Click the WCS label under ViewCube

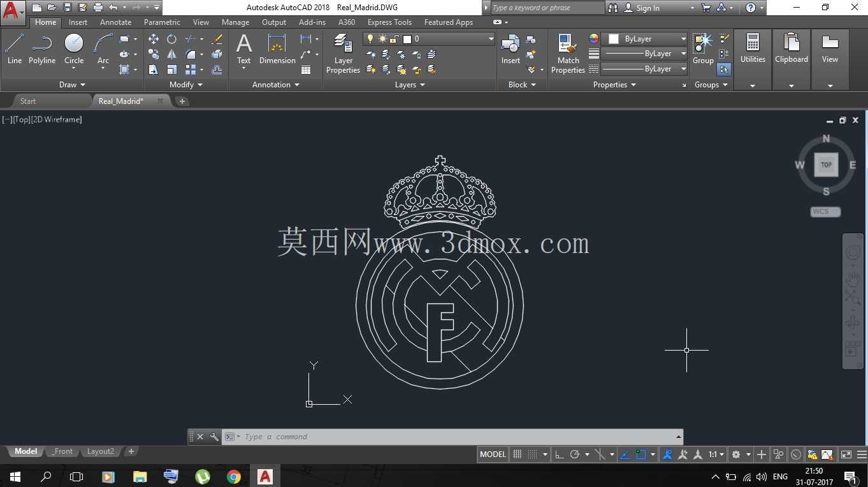point(825,212)
